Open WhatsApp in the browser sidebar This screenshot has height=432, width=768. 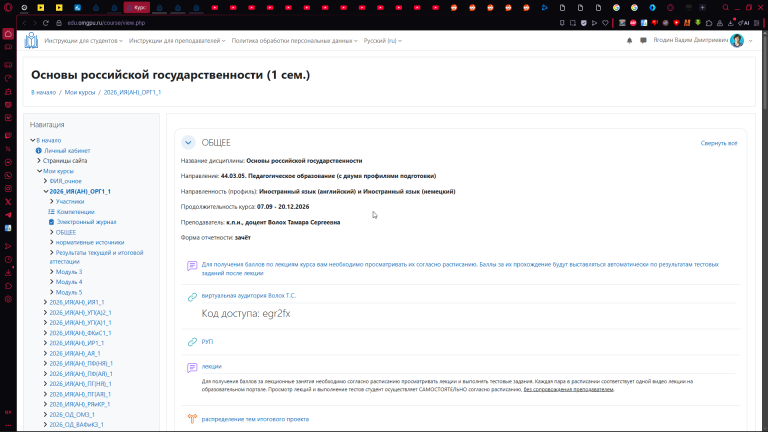(x=8, y=175)
